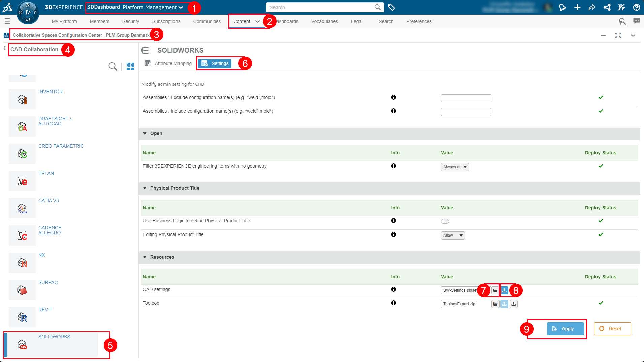Open the Allow dropdown for Editing title

click(x=453, y=236)
